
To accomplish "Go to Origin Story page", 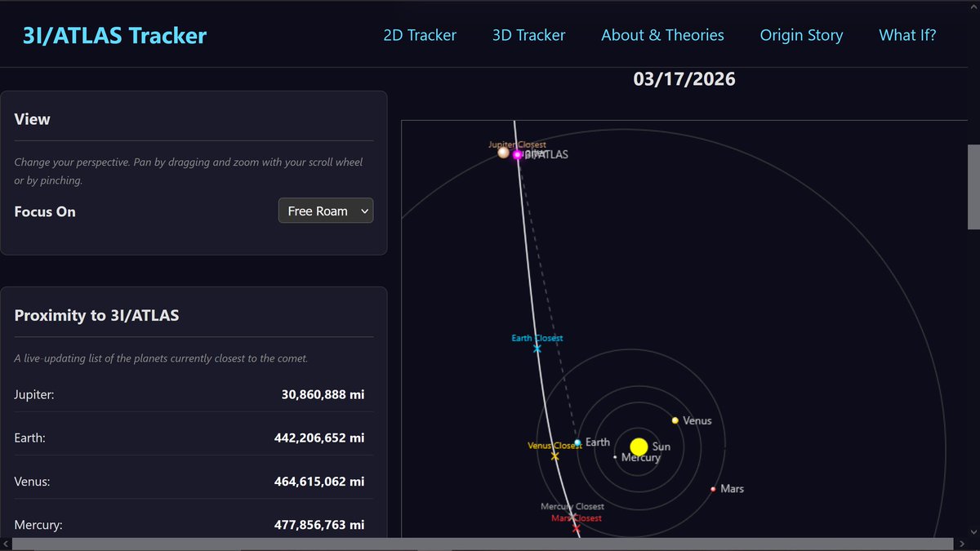I will point(801,35).
